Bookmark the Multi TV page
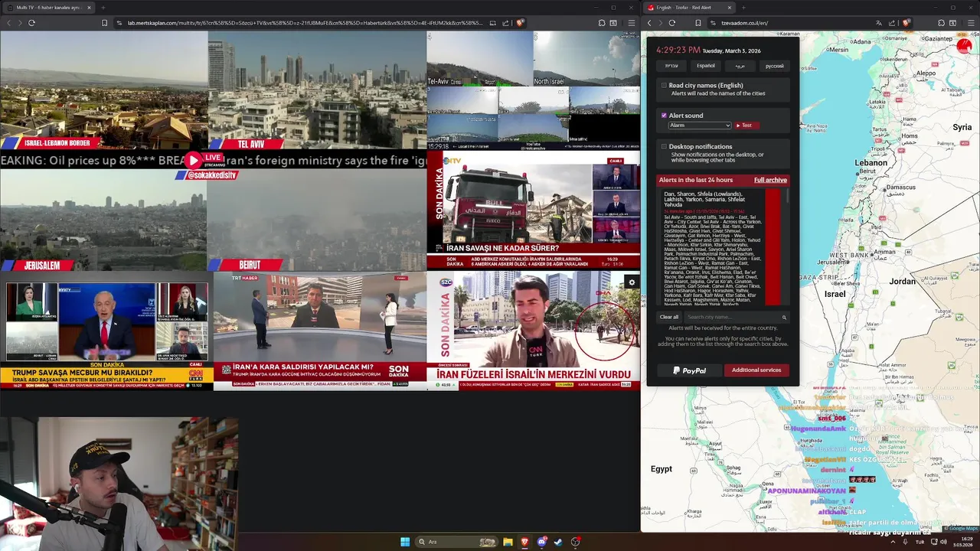Viewport: 980px width, 551px height. tap(105, 23)
